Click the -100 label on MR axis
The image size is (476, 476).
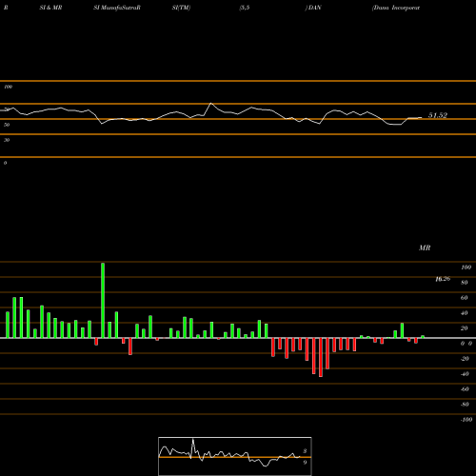coord(466,420)
